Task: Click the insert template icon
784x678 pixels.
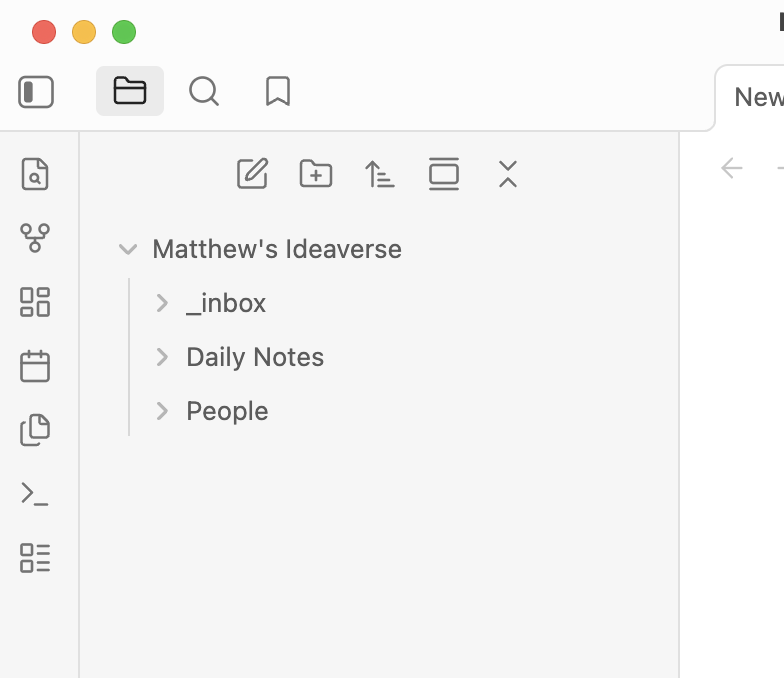Action: click(x=35, y=430)
